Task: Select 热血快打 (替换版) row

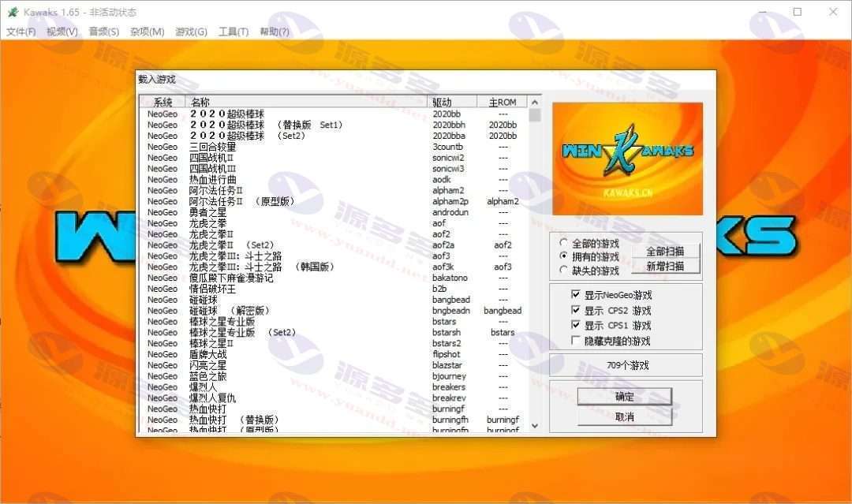Action: [x=333, y=420]
